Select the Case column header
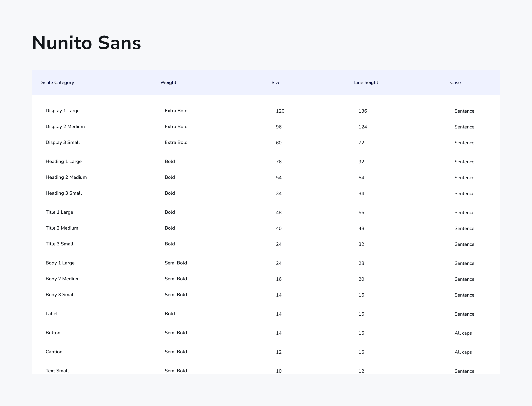Viewport: 532px width, 406px height. click(x=455, y=82)
